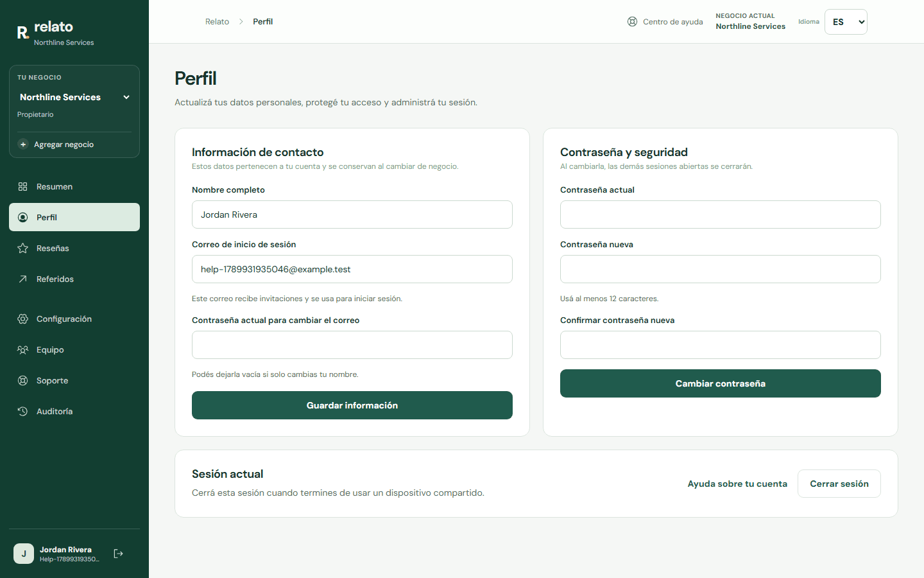This screenshot has width=924, height=578.
Task: Go to Reseñas section
Action: [x=74, y=249]
